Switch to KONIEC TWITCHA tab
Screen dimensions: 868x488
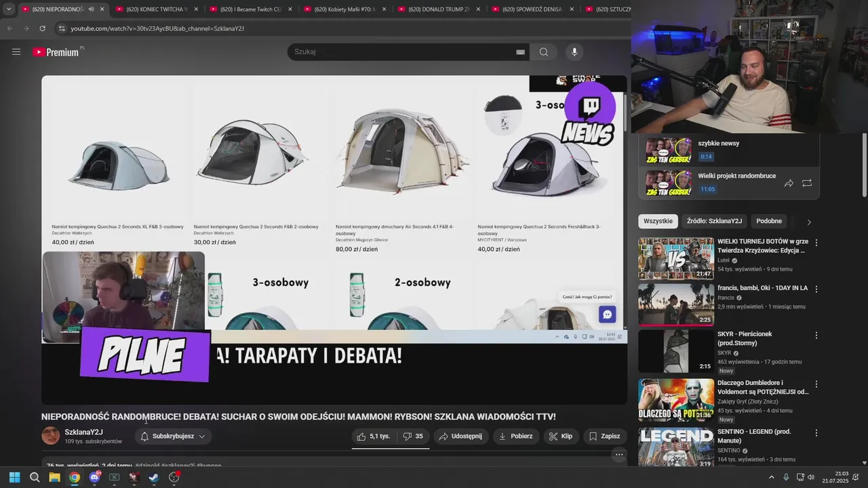coord(156,9)
